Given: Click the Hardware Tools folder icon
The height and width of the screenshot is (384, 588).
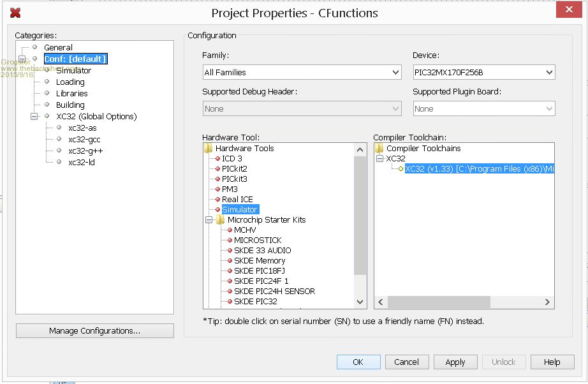Looking at the screenshot, I should pos(208,148).
